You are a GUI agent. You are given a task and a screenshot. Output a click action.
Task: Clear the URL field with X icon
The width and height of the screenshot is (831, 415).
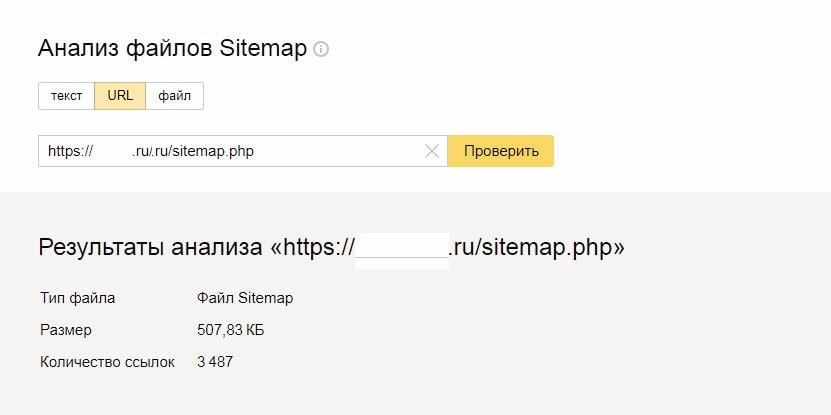(432, 151)
